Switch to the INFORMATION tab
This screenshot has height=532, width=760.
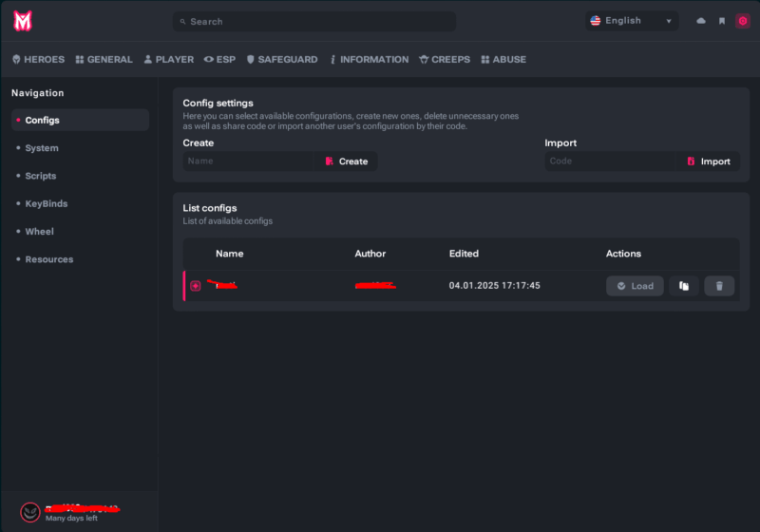[369, 59]
